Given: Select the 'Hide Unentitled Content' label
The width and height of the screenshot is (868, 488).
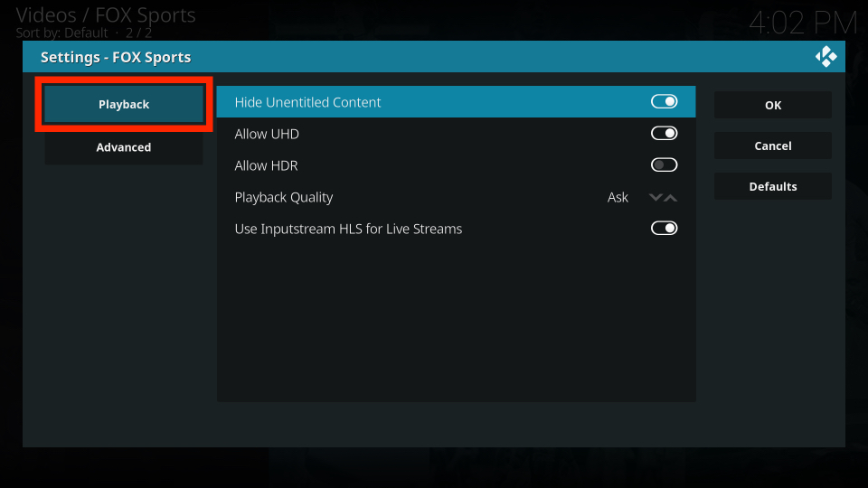Looking at the screenshot, I should pos(307,102).
